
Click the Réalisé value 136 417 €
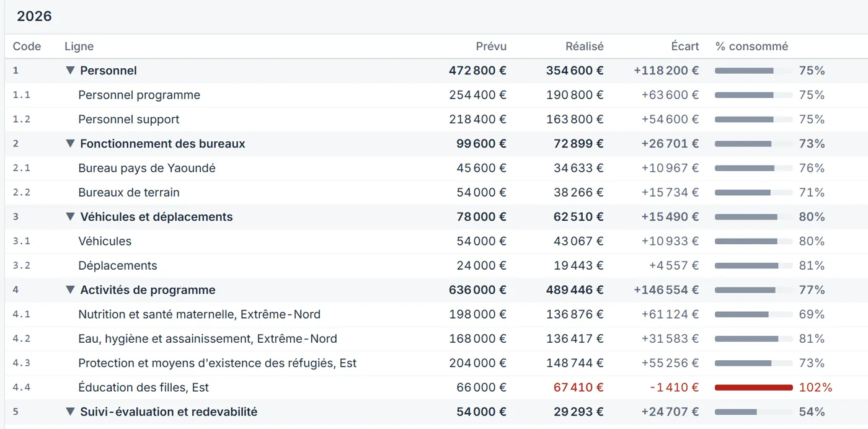575,338
